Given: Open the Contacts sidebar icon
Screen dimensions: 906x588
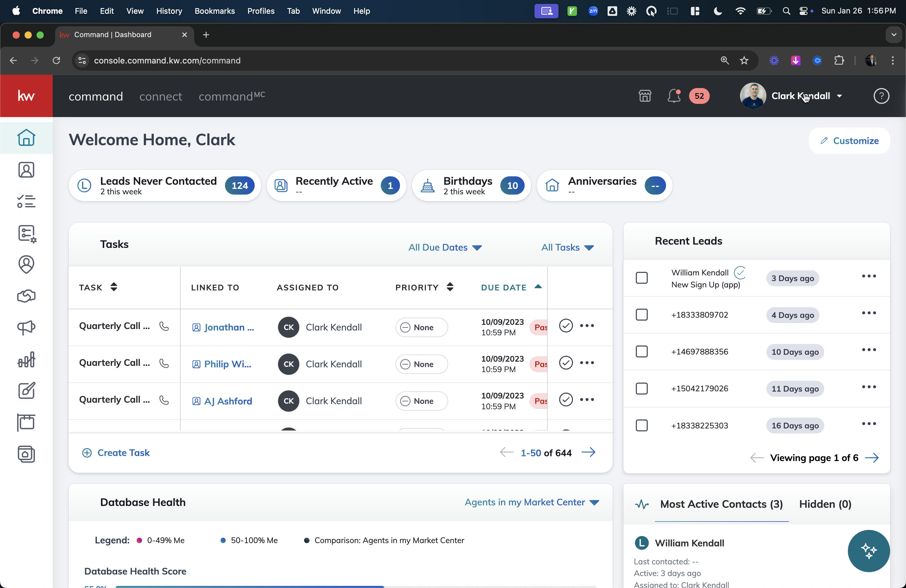Looking at the screenshot, I should (x=26, y=170).
